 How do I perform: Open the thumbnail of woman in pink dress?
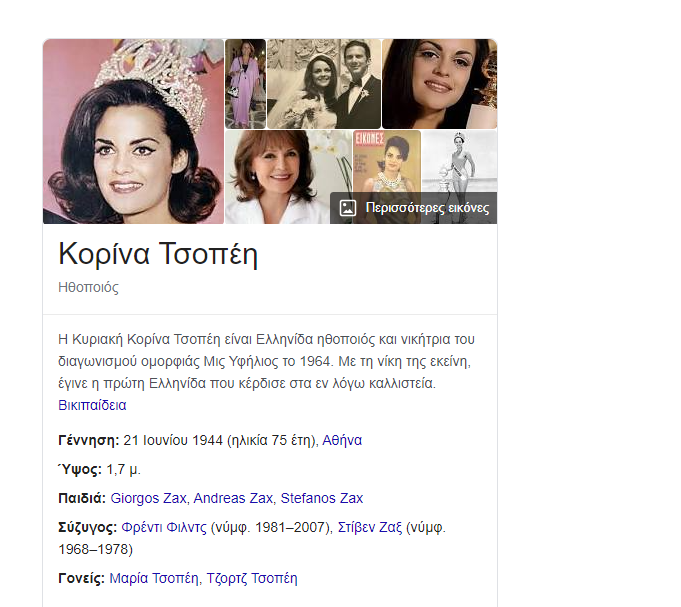245,84
